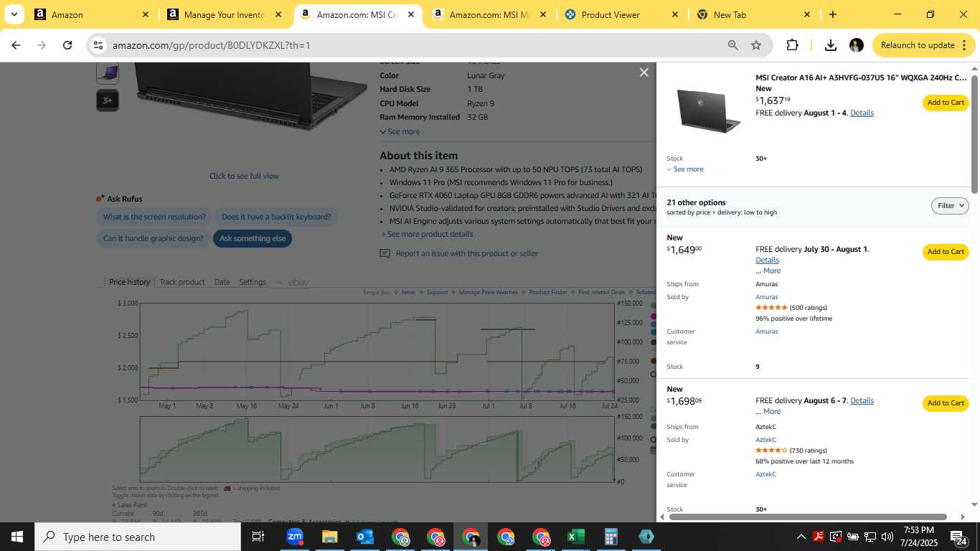The image size is (980, 551).
Task: Open AztekC seller link under Sold by
Action: click(765, 440)
